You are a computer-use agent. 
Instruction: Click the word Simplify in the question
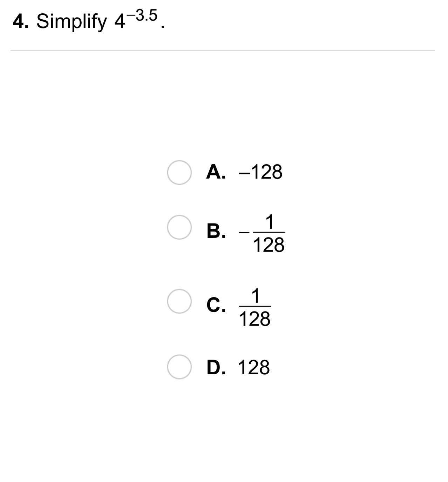coord(71,22)
